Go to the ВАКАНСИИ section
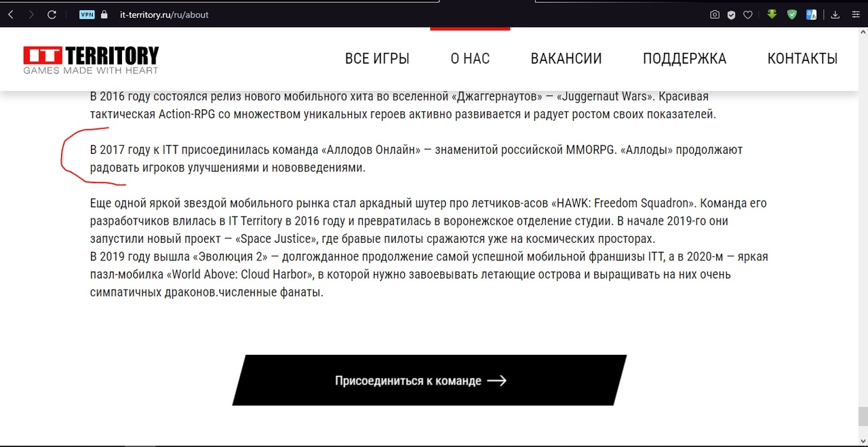 pos(566,59)
